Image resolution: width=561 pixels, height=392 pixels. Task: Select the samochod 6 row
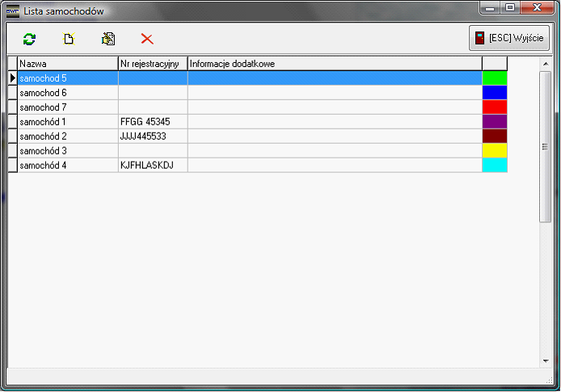[x=68, y=93]
